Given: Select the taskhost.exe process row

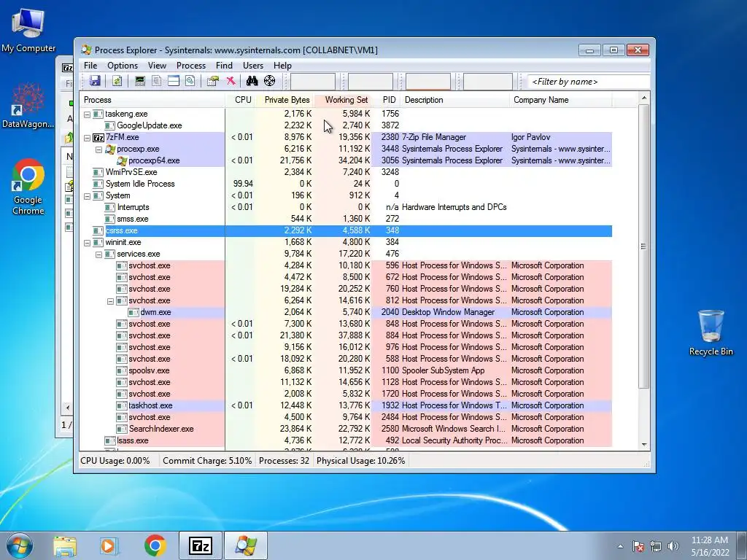Looking at the screenshot, I should [346, 405].
